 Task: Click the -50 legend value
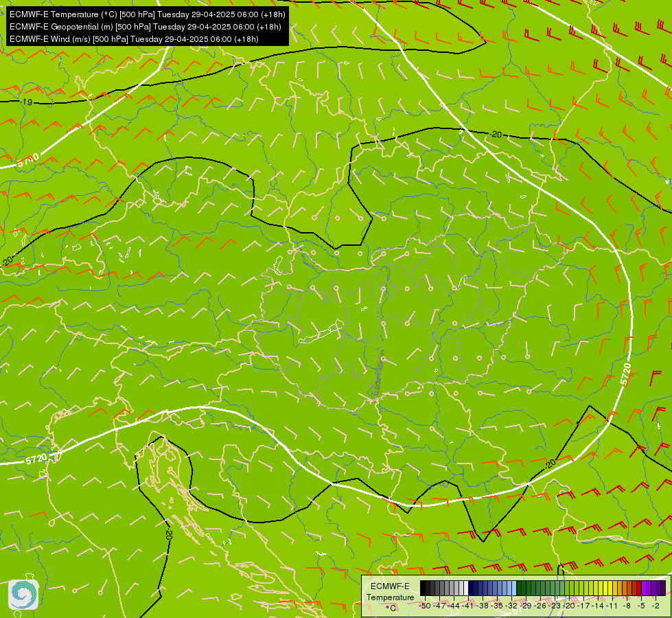coord(425,606)
